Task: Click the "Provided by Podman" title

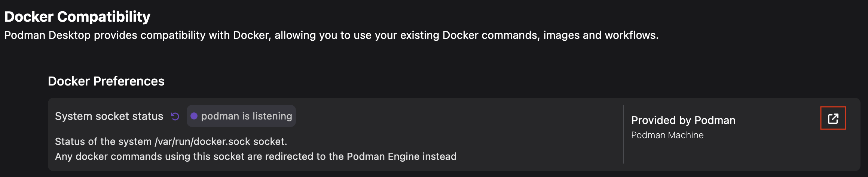Action: (x=683, y=120)
